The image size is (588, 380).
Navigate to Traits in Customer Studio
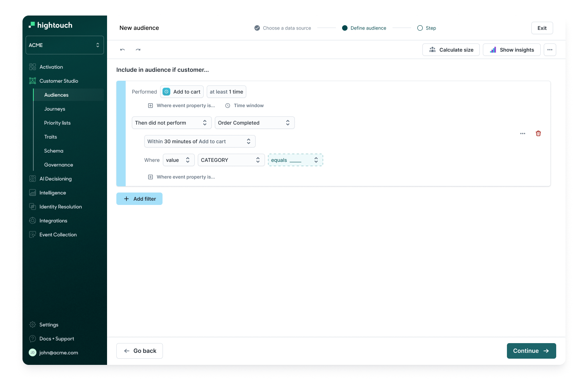(x=50, y=137)
